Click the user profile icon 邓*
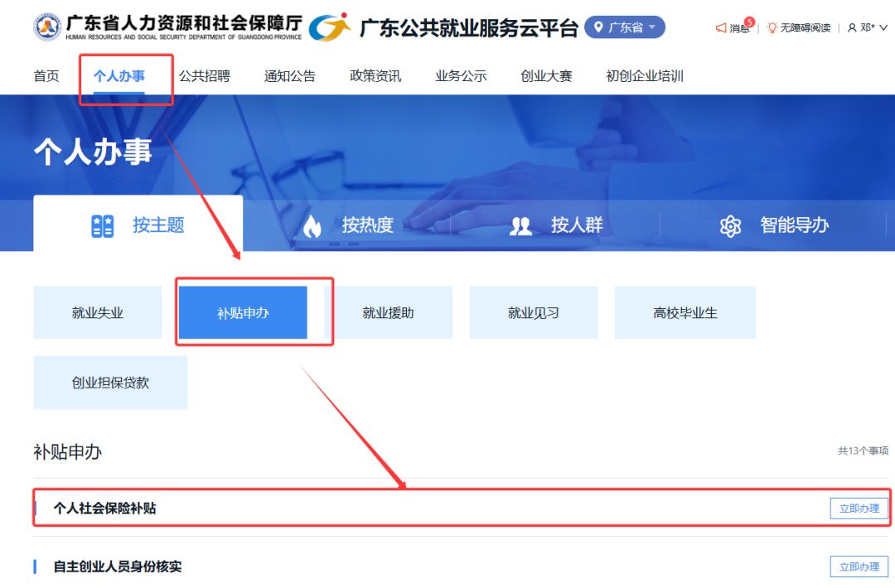The width and height of the screenshot is (895, 588). (852, 28)
